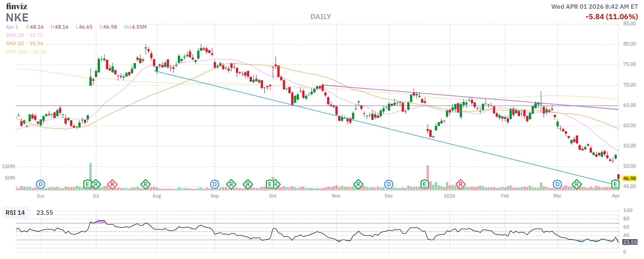Select the dividend D marker at December
Viewport: 644px width, 259px height.
[389, 185]
